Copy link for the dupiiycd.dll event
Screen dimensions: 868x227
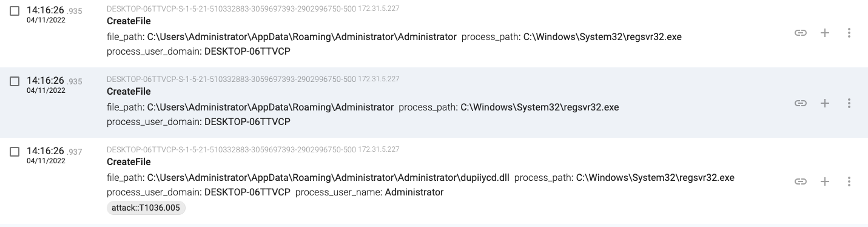coord(801,181)
